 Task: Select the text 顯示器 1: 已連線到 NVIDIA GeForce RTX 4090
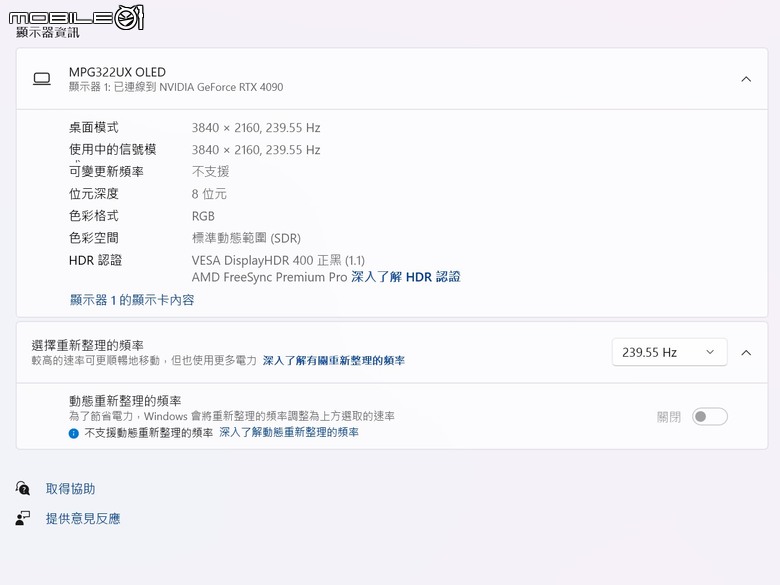(x=176, y=87)
